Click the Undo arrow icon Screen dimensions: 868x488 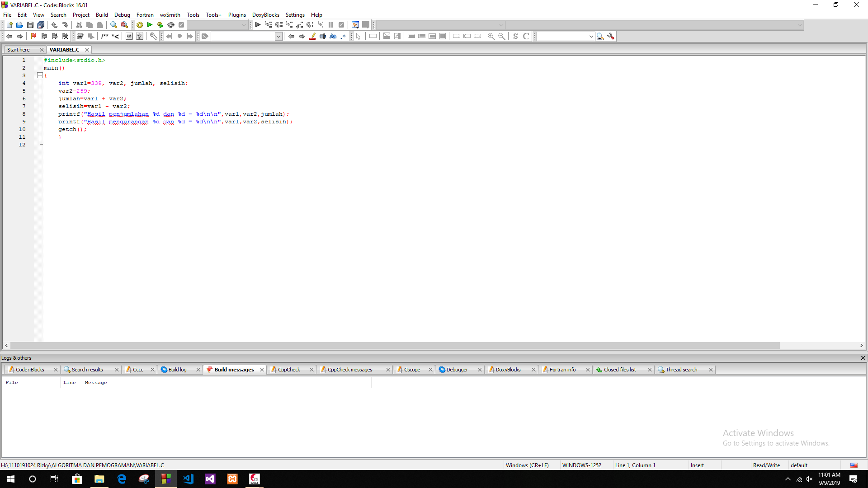54,25
